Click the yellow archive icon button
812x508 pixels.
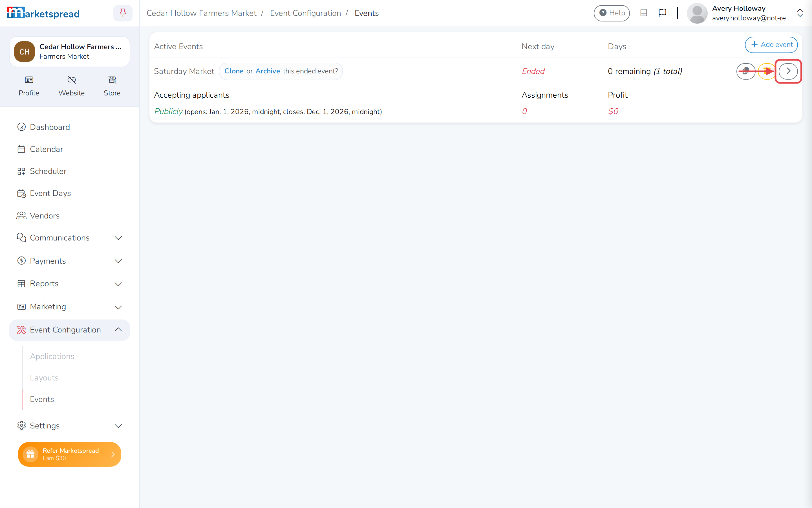click(767, 71)
